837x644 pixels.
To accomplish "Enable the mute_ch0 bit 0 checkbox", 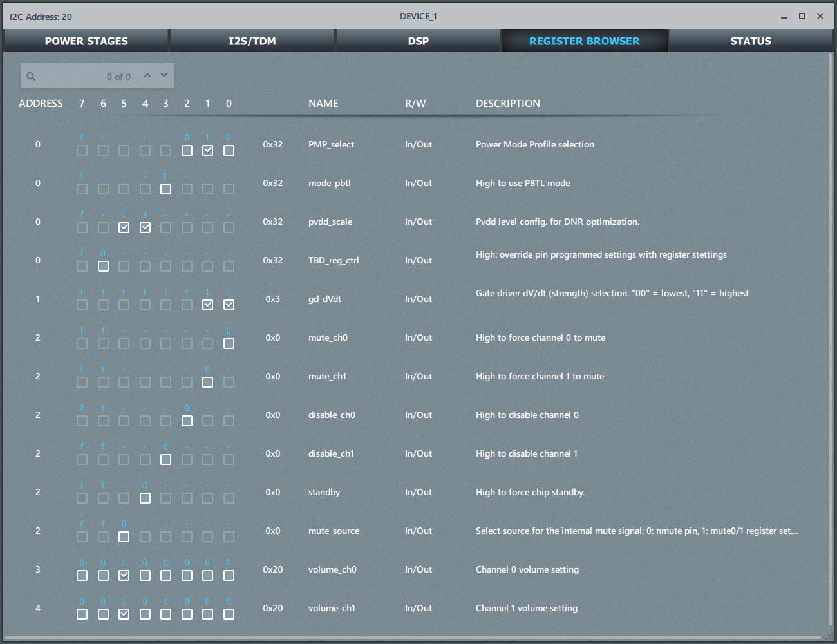I will (229, 343).
